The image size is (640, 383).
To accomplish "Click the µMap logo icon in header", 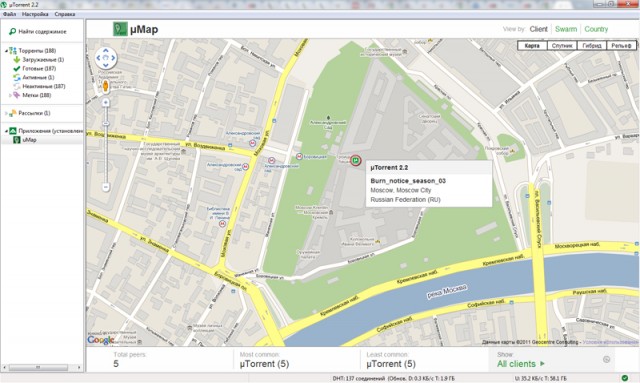I will click(120, 29).
